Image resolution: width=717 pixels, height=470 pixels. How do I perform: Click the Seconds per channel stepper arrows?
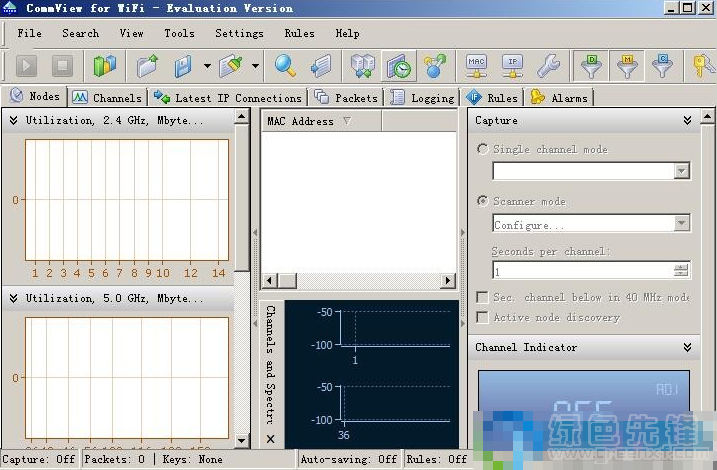[x=681, y=271]
